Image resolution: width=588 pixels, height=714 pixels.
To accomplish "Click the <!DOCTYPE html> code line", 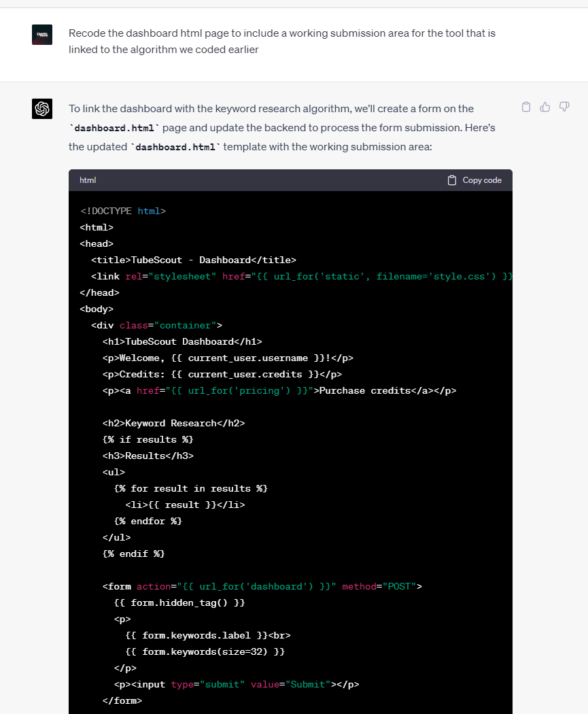I will tap(123, 211).
